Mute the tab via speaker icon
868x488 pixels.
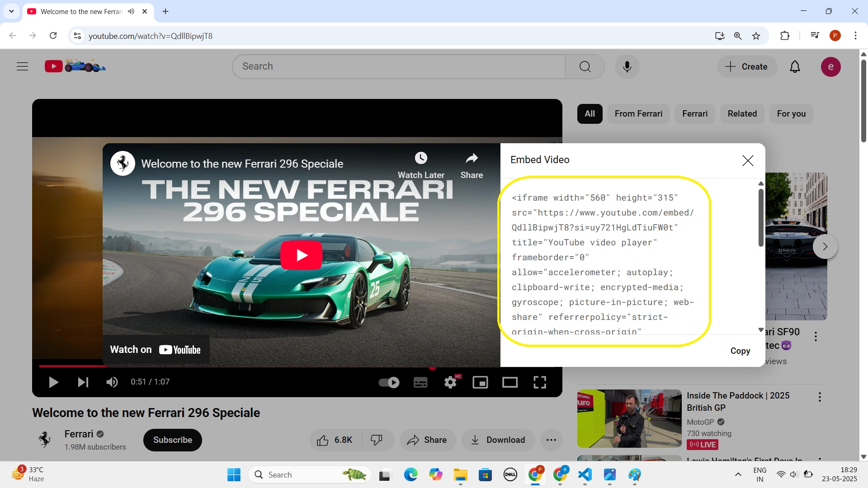131,11
